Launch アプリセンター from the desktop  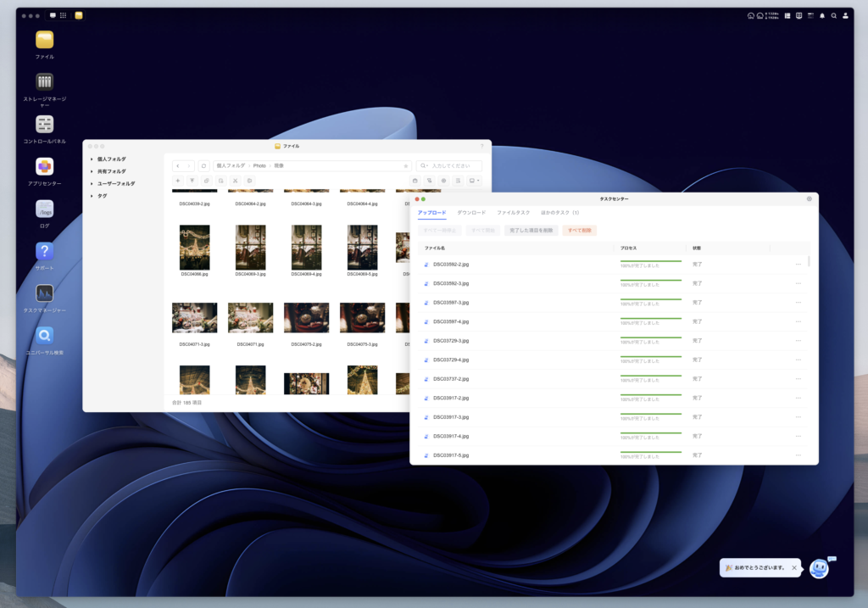coord(45,167)
